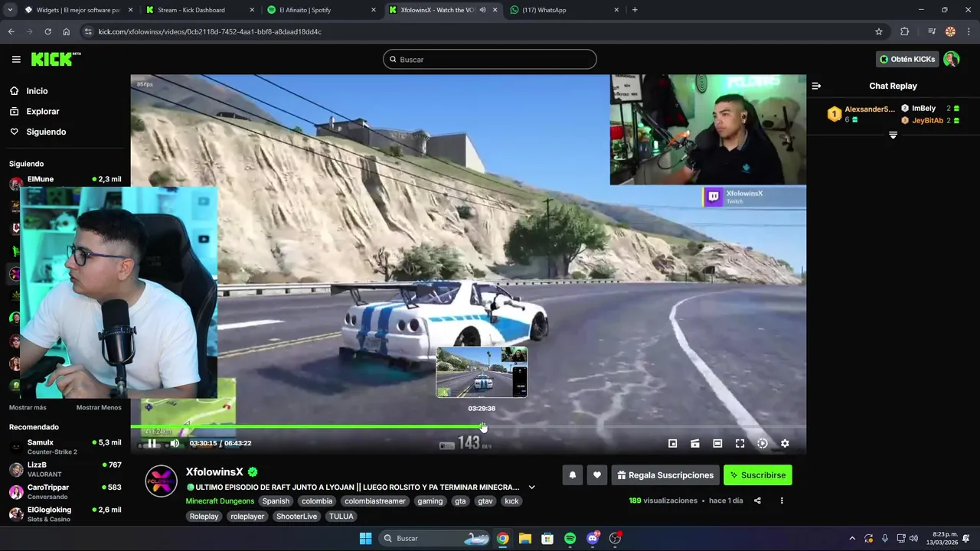Collapse the Chat Replay panel
This screenshot has width=980, height=551.
(x=816, y=86)
